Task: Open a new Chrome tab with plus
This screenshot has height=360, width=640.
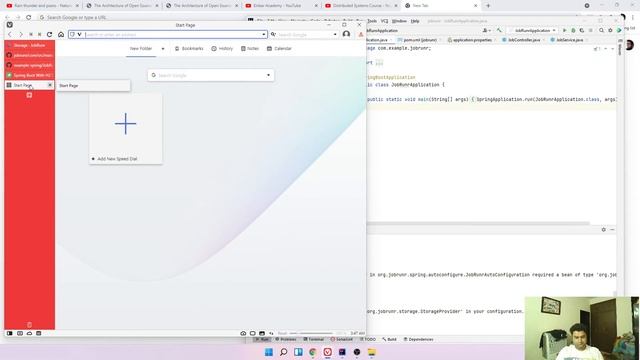Action: pyautogui.click(x=488, y=6)
